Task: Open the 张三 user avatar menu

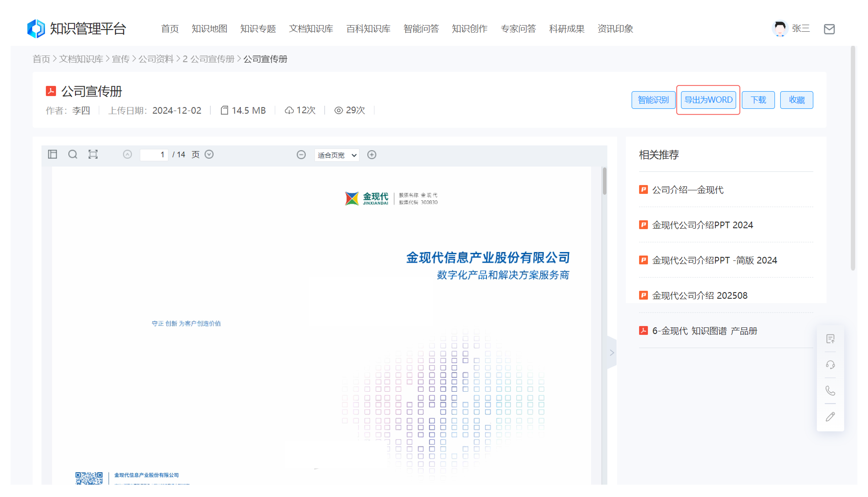Action: click(x=780, y=29)
